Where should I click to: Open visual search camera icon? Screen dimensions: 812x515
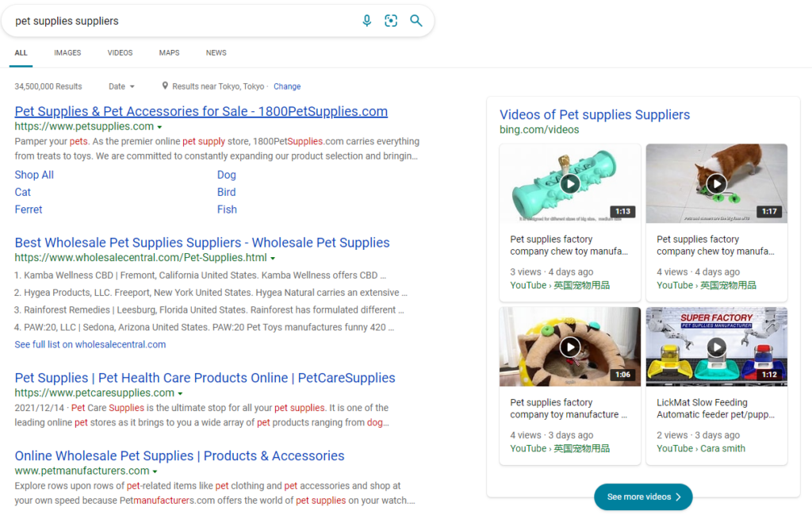(x=391, y=21)
